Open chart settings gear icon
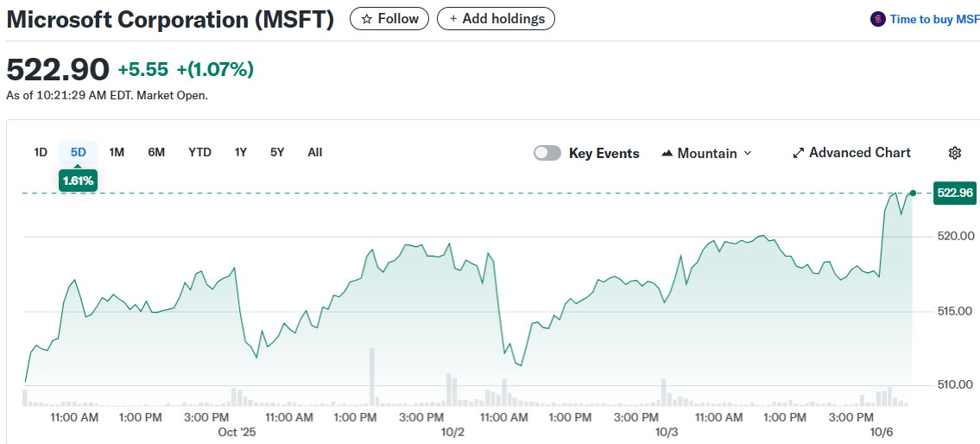Screen dimensions: 980x444 [x=954, y=153]
